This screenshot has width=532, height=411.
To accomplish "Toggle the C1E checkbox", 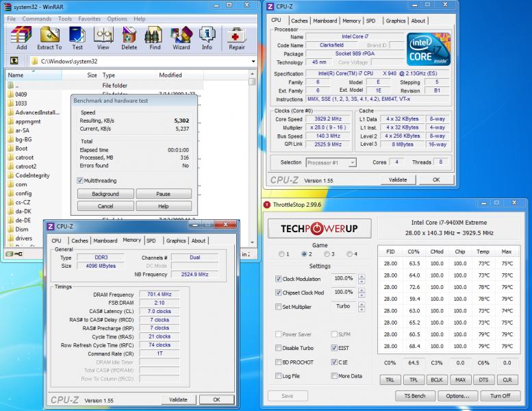I will point(334,362).
